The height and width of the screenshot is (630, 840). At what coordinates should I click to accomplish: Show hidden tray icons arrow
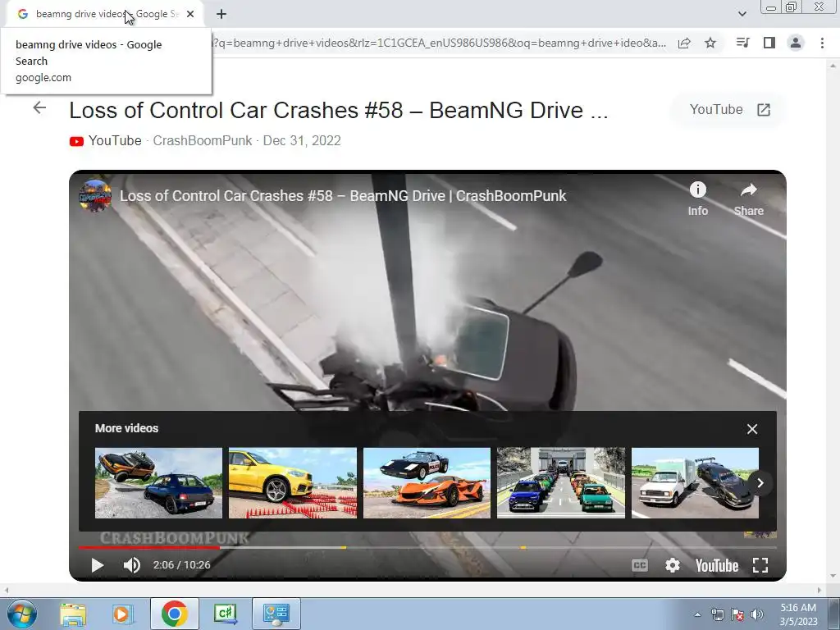[697, 615]
